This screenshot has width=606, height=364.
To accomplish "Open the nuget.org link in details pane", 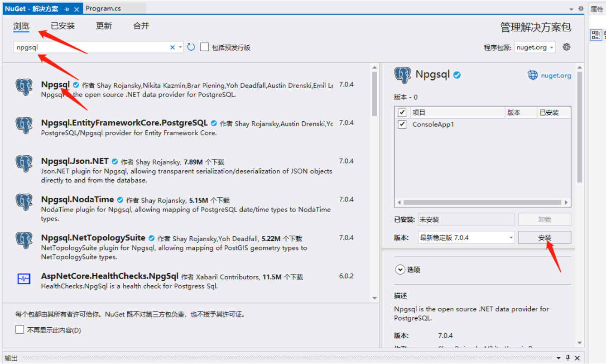I will 556,76.
